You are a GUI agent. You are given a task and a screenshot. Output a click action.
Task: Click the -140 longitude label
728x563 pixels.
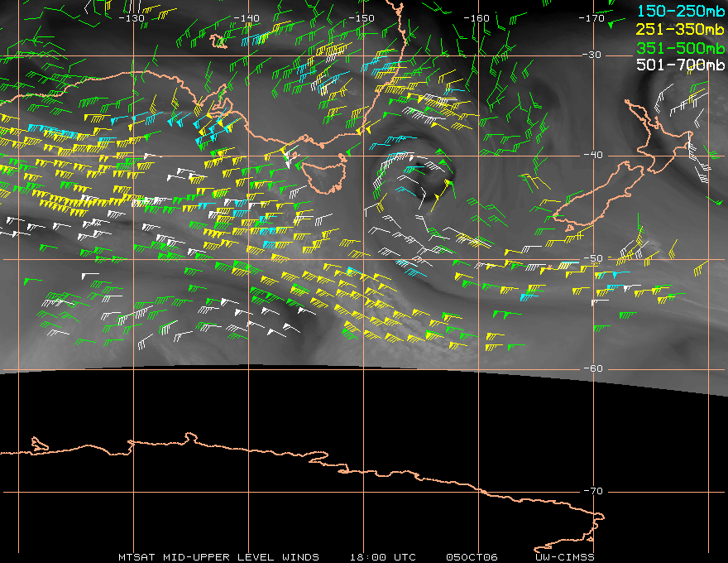coord(247,18)
